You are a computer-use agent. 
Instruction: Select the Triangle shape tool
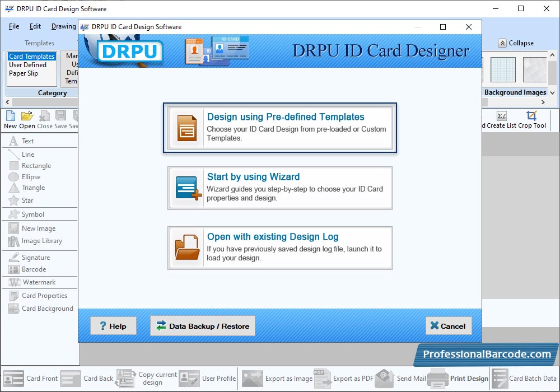[x=27, y=188]
